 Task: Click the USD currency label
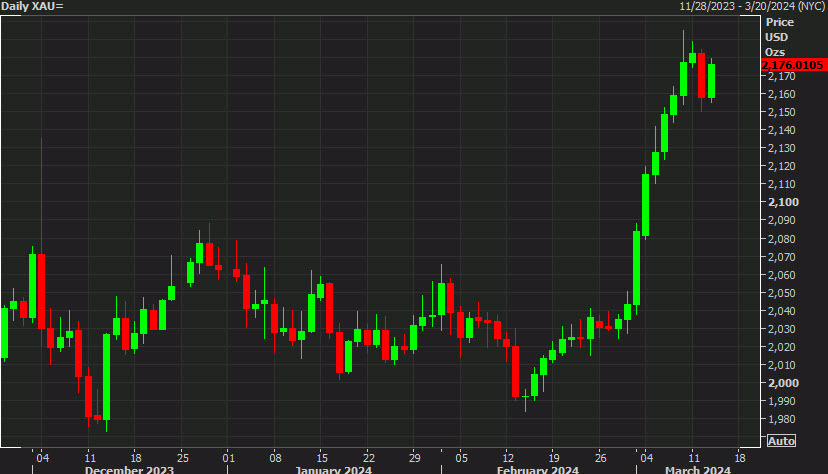[776, 37]
